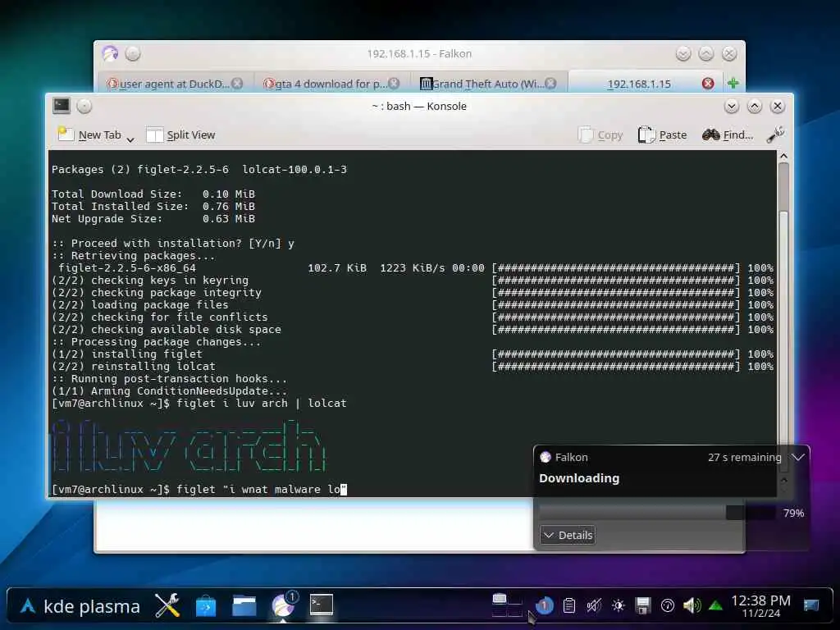Open the removable disk tray icon

(643, 606)
